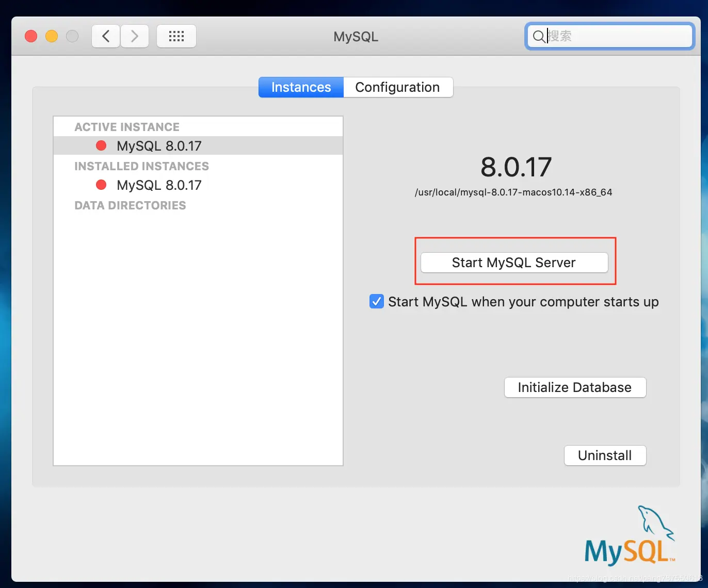Click the DATA DIRECTORIES header

click(x=130, y=205)
